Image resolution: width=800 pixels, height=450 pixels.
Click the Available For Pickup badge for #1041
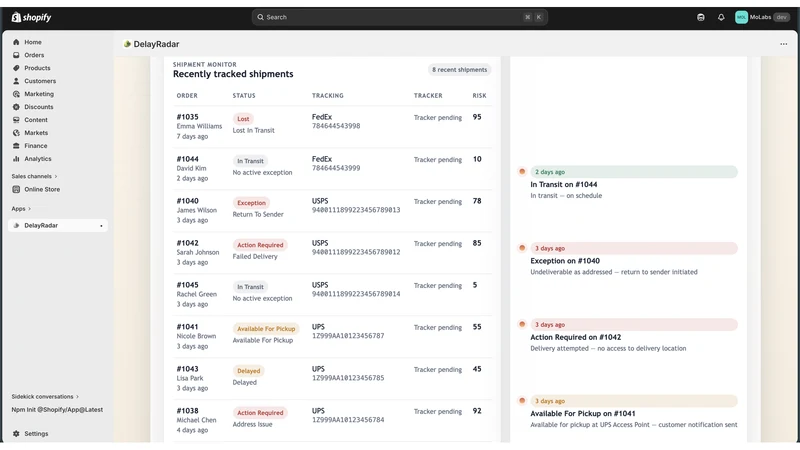(266, 329)
